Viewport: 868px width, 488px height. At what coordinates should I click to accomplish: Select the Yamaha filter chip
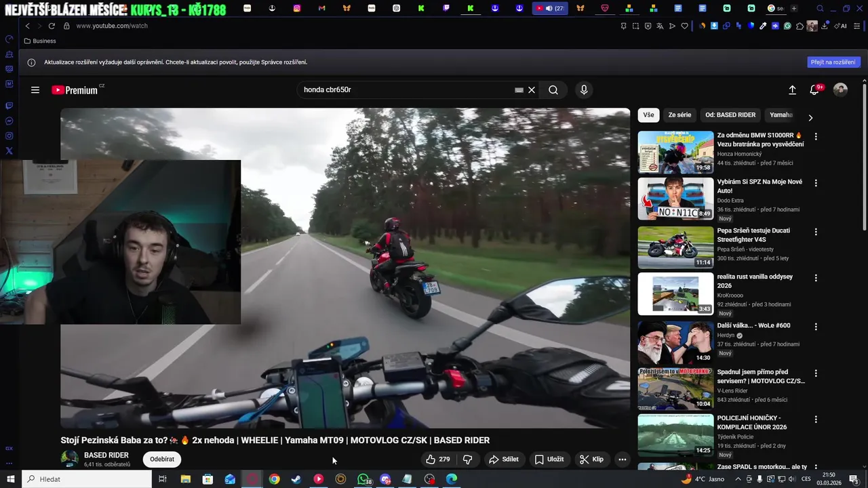point(781,115)
